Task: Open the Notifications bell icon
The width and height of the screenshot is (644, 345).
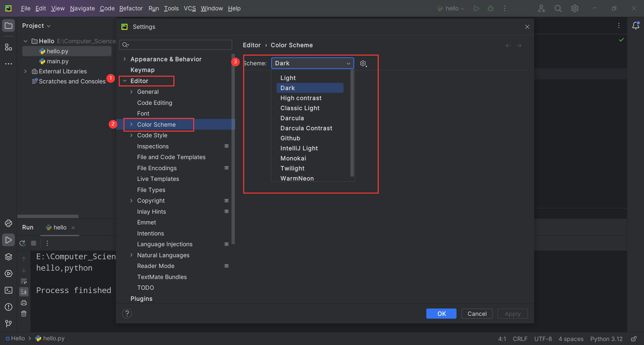Action: point(636,26)
